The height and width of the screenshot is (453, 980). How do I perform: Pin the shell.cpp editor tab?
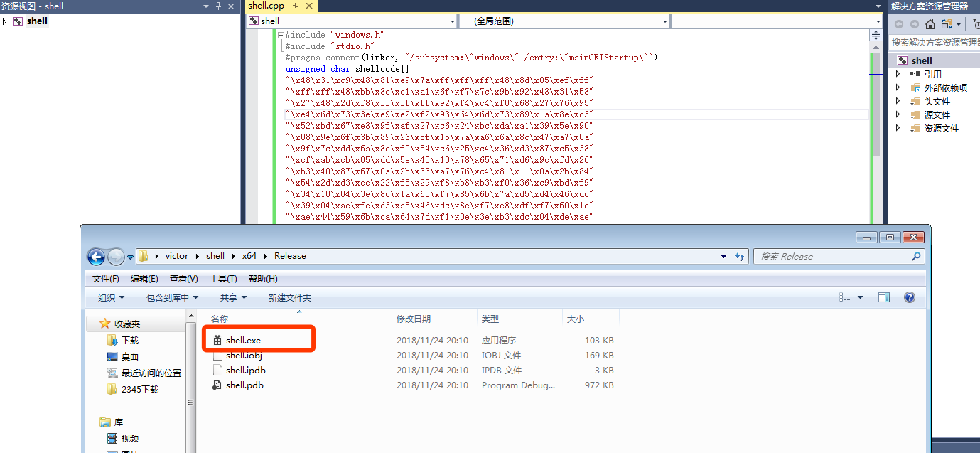click(x=296, y=6)
